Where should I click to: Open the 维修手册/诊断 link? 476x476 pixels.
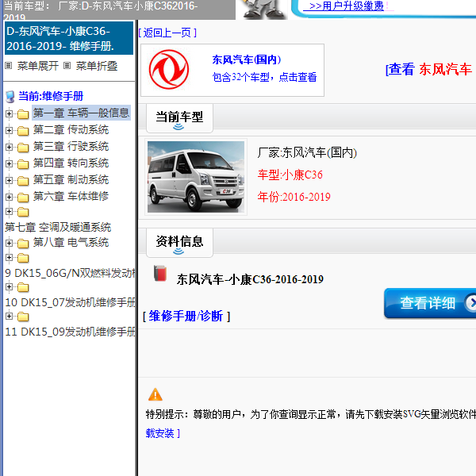[x=186, y=316]
